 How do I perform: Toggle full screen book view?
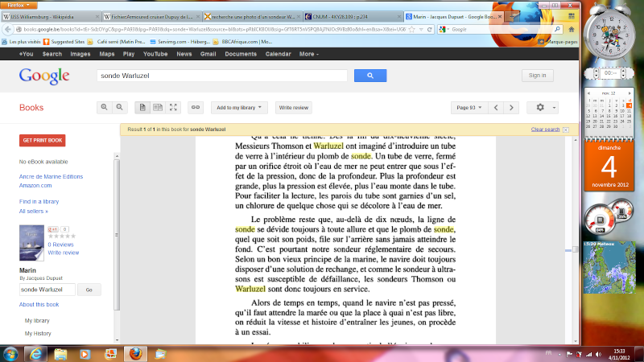pyautogui.click(x=173, y=108)
